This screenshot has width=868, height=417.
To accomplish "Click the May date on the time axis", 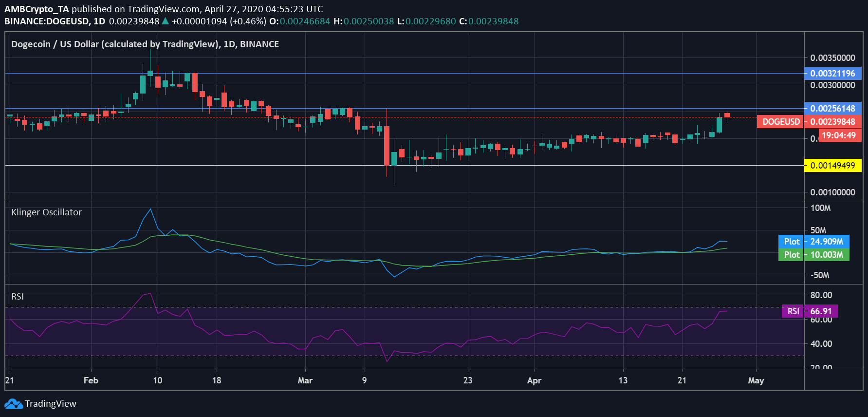I will point(756,380).
